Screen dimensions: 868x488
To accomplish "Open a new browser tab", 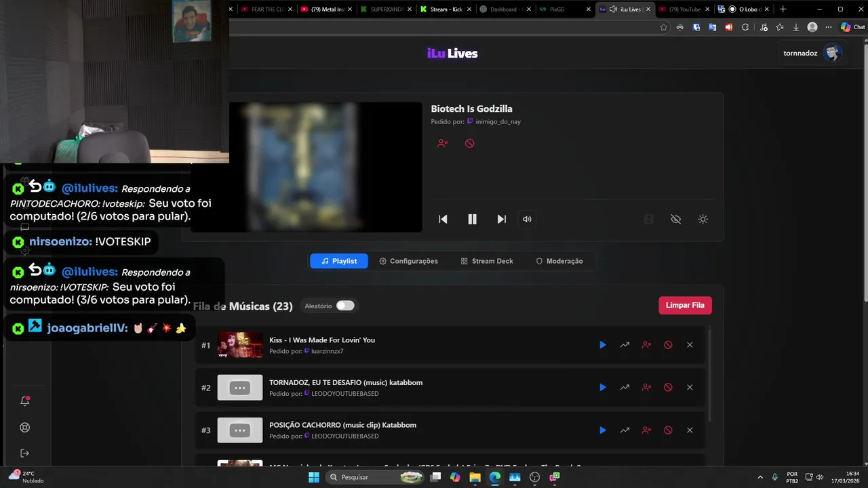I will [783, 9].
